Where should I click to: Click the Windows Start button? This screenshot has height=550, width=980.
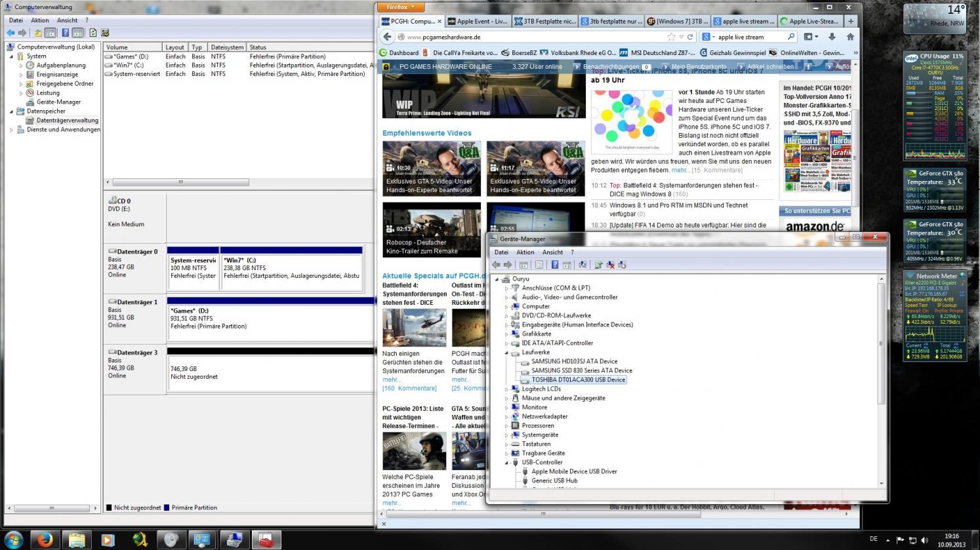[x=12, y=540]
